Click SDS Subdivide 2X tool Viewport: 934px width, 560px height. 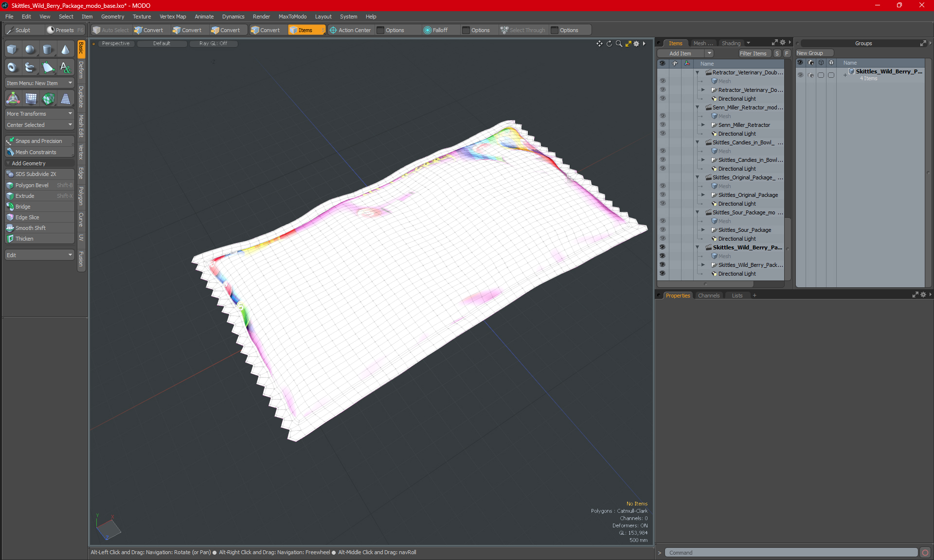[39, 174]
